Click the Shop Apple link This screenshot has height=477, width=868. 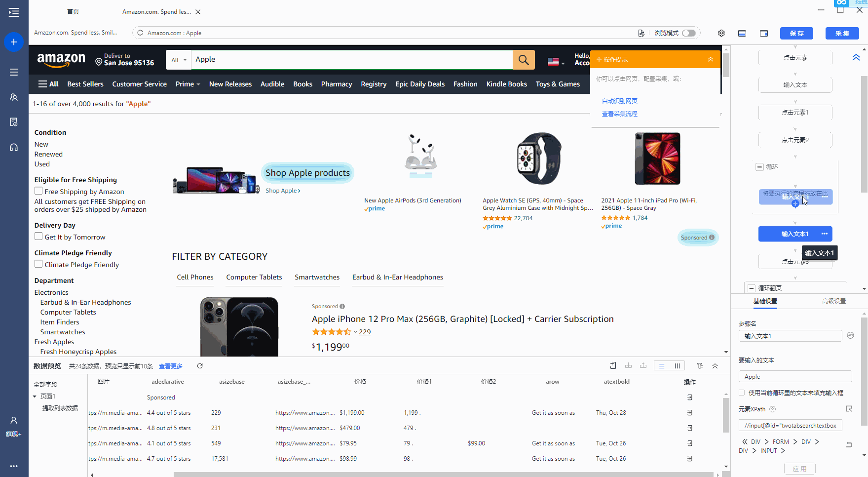(x=283, y=191)
